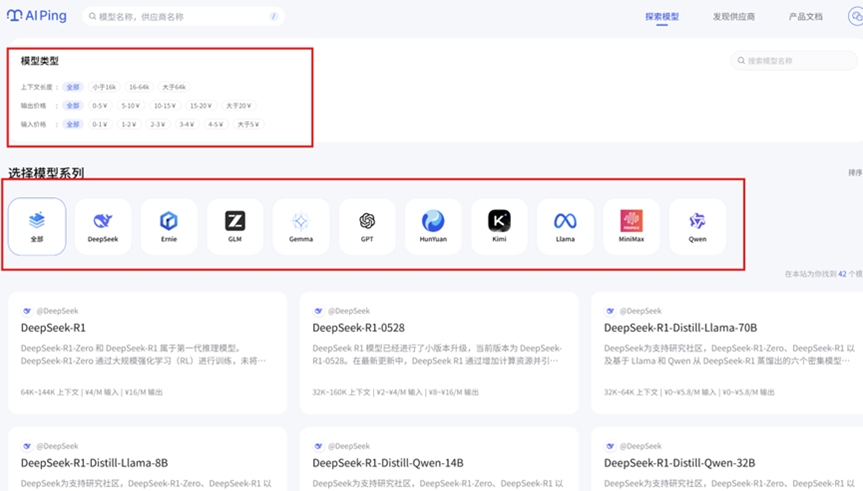The image size is (863, 491).
Task: Open DeepSeek-R1-Distill-Qwen-14B model title
Action: tap(388, 463)
